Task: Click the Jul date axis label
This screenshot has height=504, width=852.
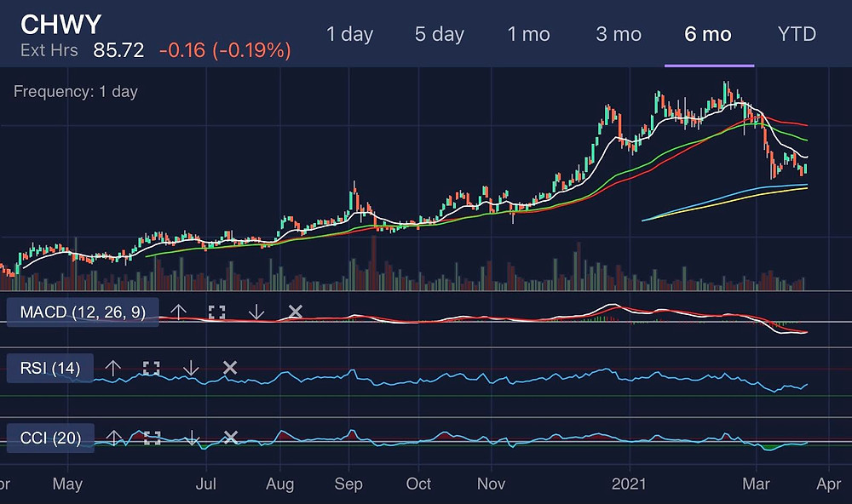Action: (x=206, y=484)
